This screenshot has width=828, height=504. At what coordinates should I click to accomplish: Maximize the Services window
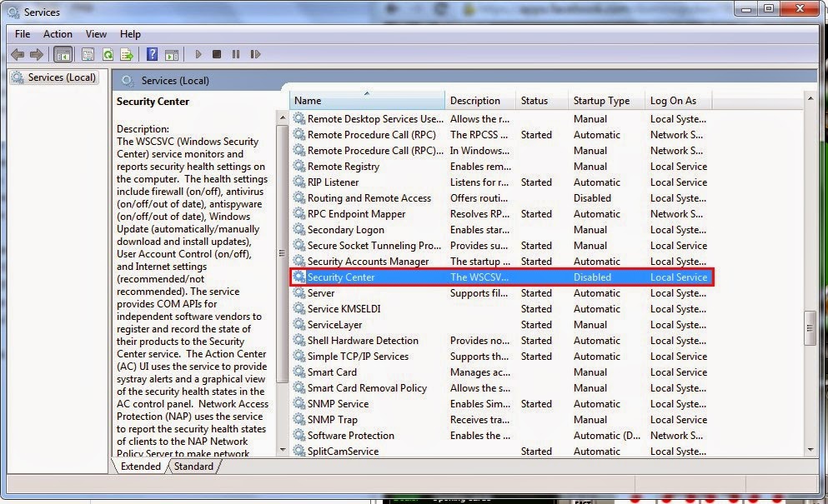pyautogui.click(x=769, y=8)
